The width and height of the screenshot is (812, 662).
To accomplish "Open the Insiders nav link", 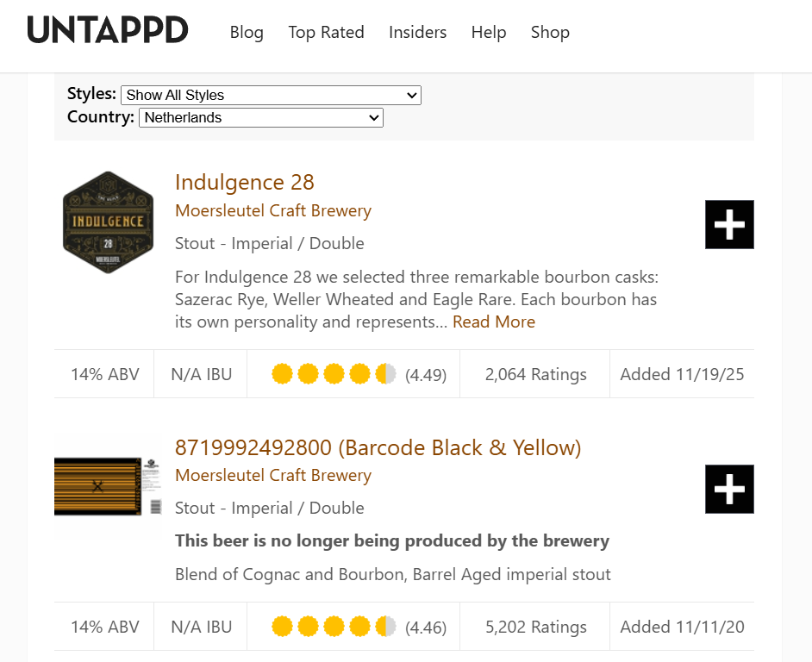I will (x=417, y=32).
